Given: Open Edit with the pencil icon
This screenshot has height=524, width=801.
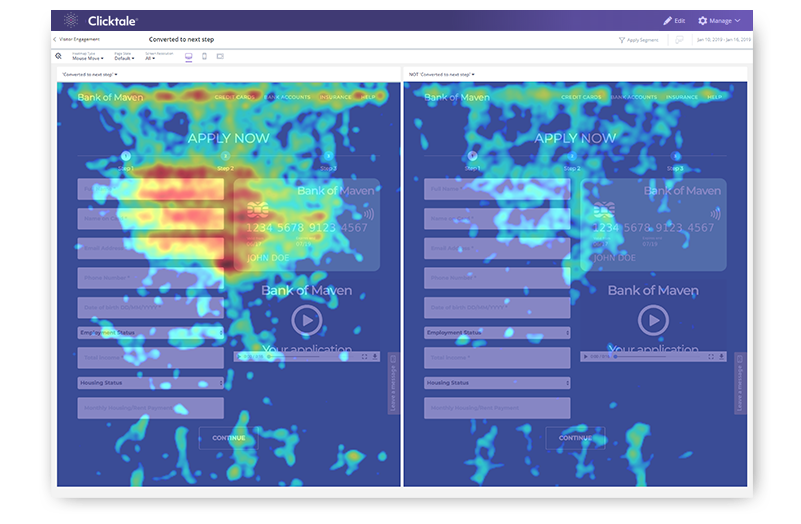Looking at the screenshot, I should 674,21.
